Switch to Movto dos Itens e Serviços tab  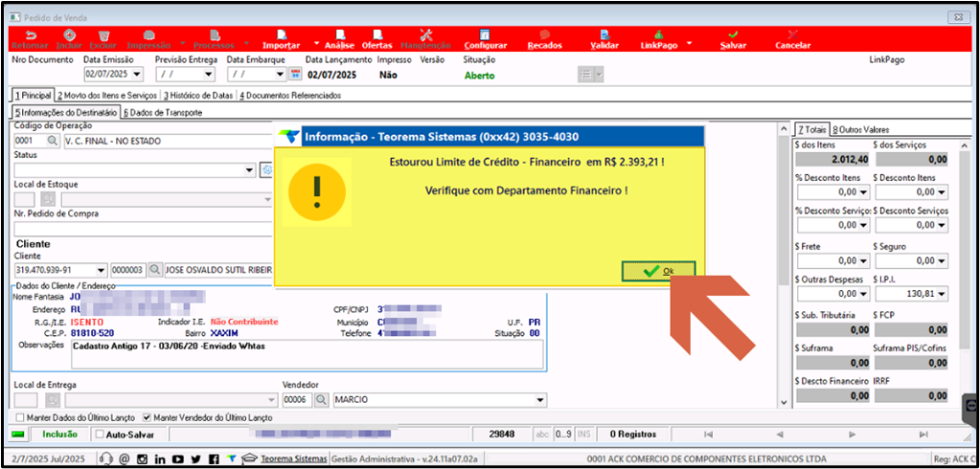(107, 96)
